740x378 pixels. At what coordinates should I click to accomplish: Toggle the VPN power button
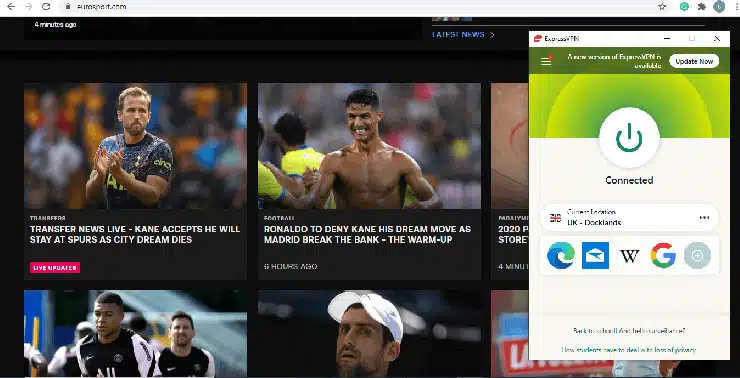pyautogui.click(x=629, y=138)
